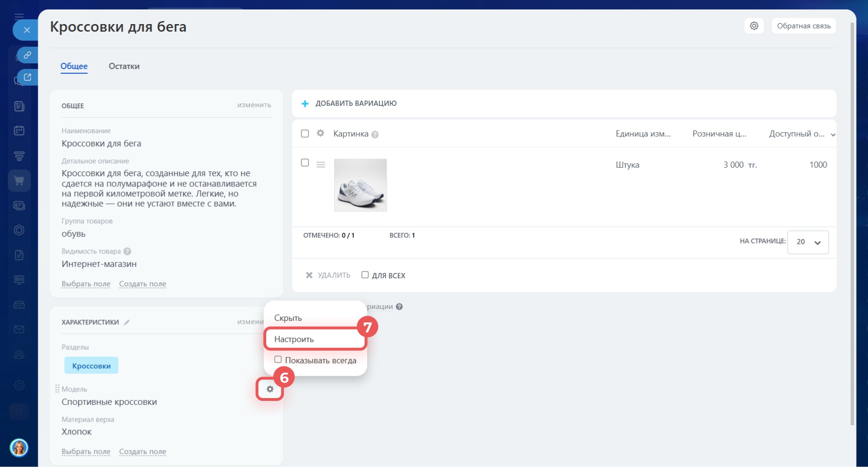This screenshot has height=467, width=868.
Task: Click the pencil icon beside ХАРАКТЕРИСТИКИ
Action: [x=126, y=323]
